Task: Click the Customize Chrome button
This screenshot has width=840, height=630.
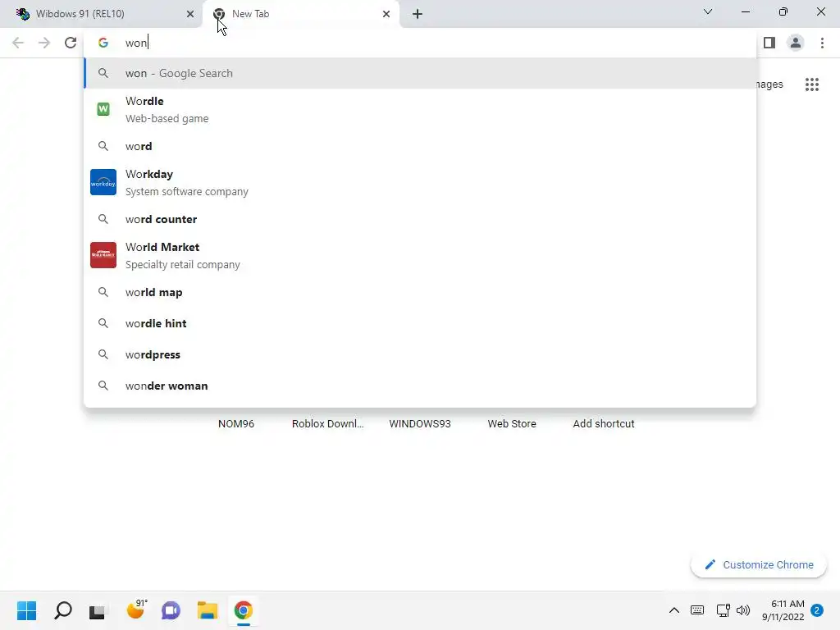Action: 759,564
